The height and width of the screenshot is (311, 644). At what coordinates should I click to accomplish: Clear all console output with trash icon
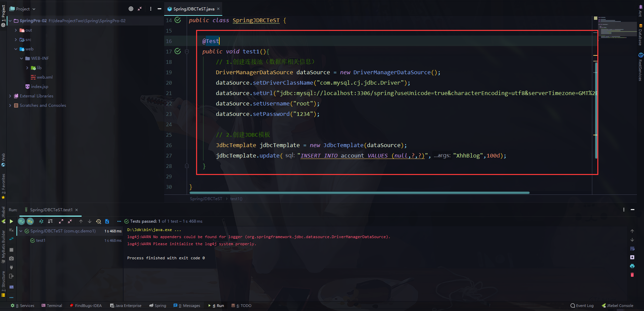point(632,275)
